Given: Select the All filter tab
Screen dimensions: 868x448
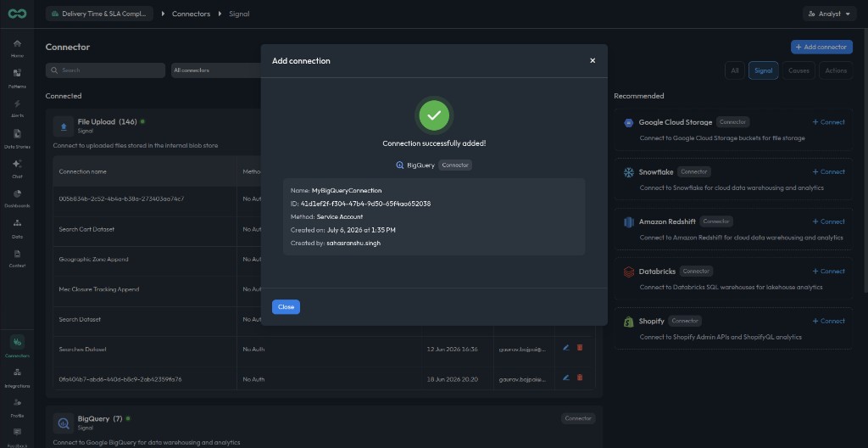Looking at the screenshot, I should pos(735,70).
